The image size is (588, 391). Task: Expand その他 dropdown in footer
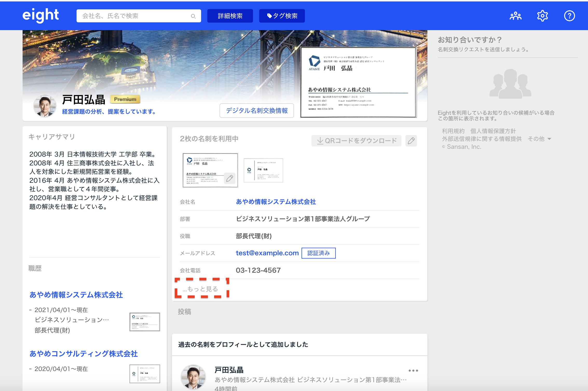[539, 139]
